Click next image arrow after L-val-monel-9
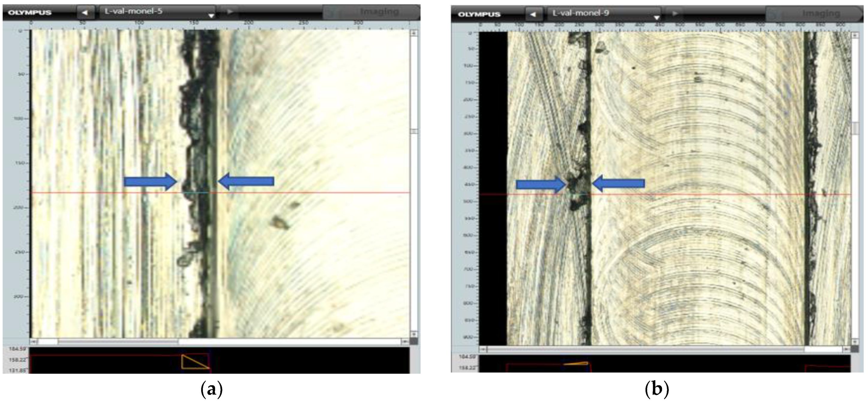Image resolution: width=868 pixels, height=403 pixels. [675, 14]
